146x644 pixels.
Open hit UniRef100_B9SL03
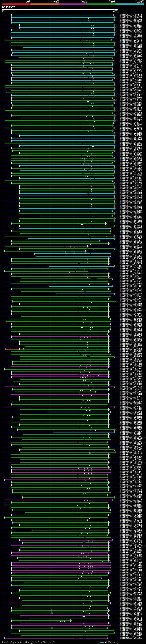(131, 20)
